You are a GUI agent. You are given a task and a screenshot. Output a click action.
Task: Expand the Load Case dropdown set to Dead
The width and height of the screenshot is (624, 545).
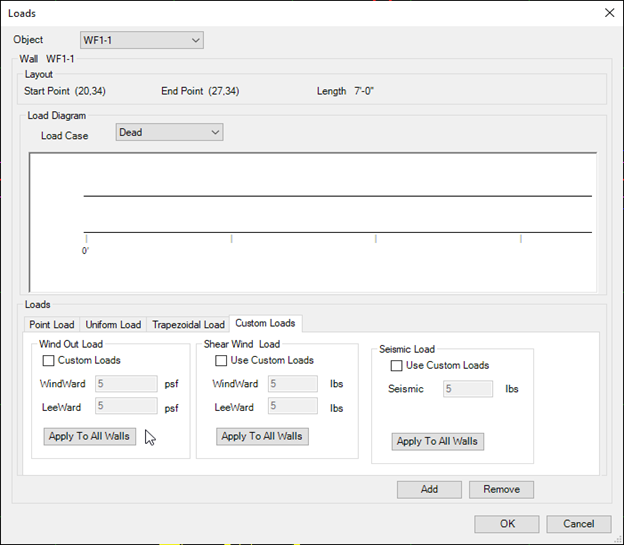coord(169,132)
